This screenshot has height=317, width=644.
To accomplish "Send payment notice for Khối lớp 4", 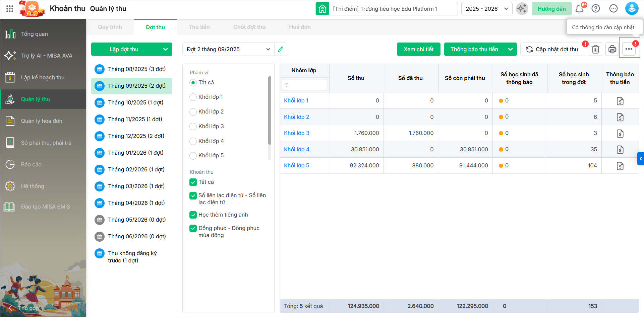I will pos(620,150).
